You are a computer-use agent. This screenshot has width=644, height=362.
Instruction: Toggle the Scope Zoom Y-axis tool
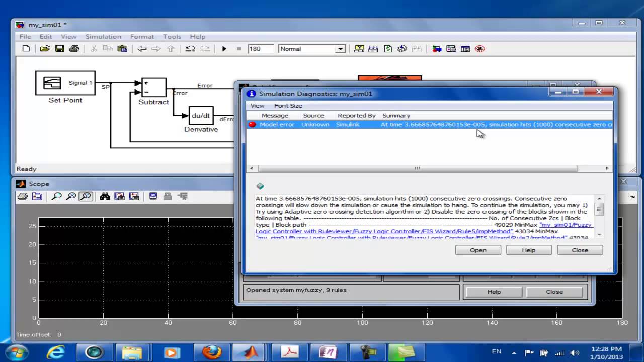[86, 196]
